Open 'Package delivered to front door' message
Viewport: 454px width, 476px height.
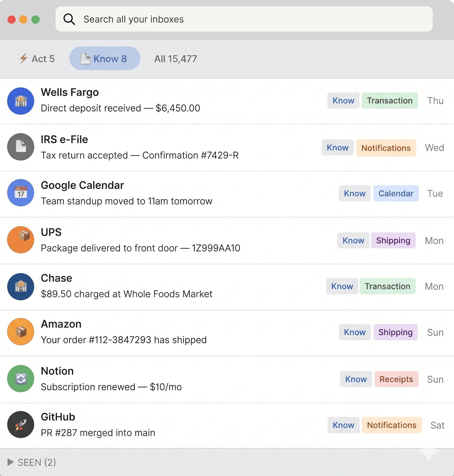140,248
